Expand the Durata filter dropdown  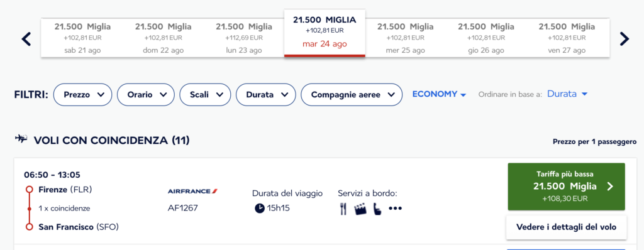pos(266,95)
